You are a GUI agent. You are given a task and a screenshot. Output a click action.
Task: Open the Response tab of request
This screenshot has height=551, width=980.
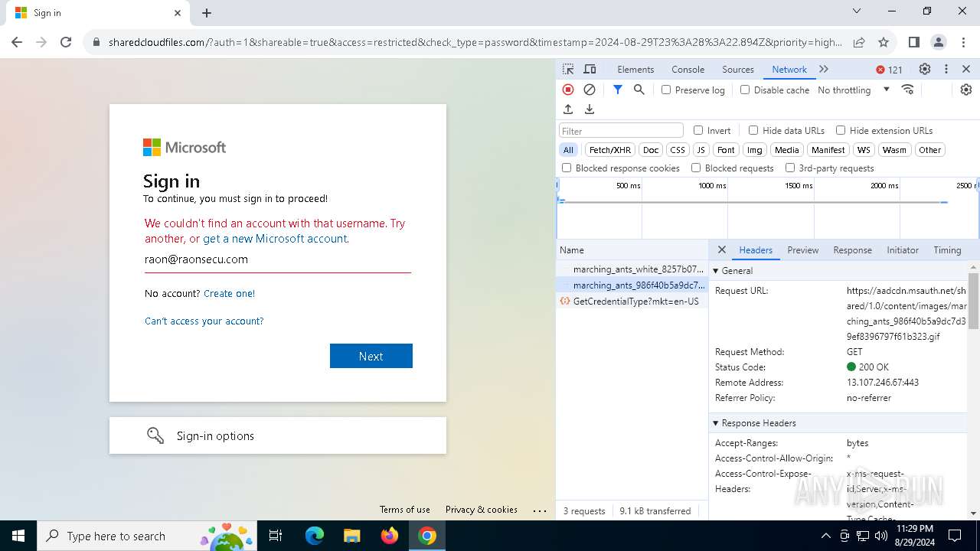pyautogui.click(x=852, y=250)
